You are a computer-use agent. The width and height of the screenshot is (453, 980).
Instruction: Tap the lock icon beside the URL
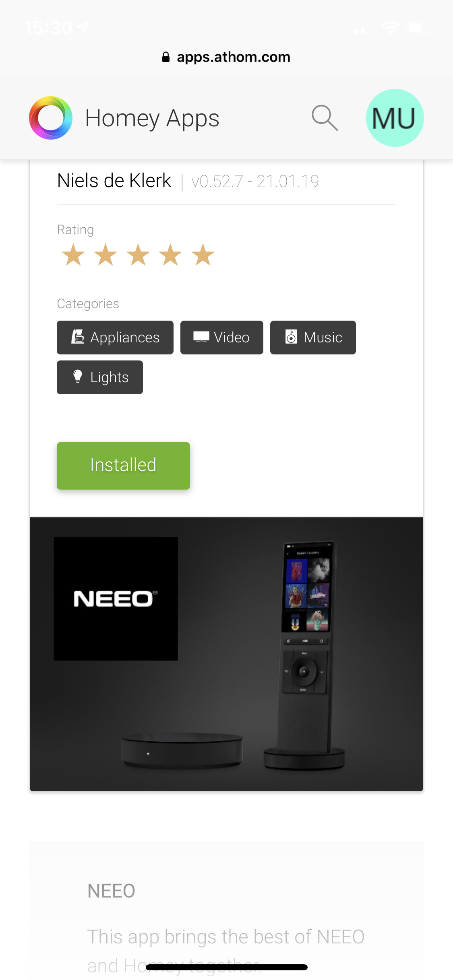pyautogui.click(x=165, y=57)
